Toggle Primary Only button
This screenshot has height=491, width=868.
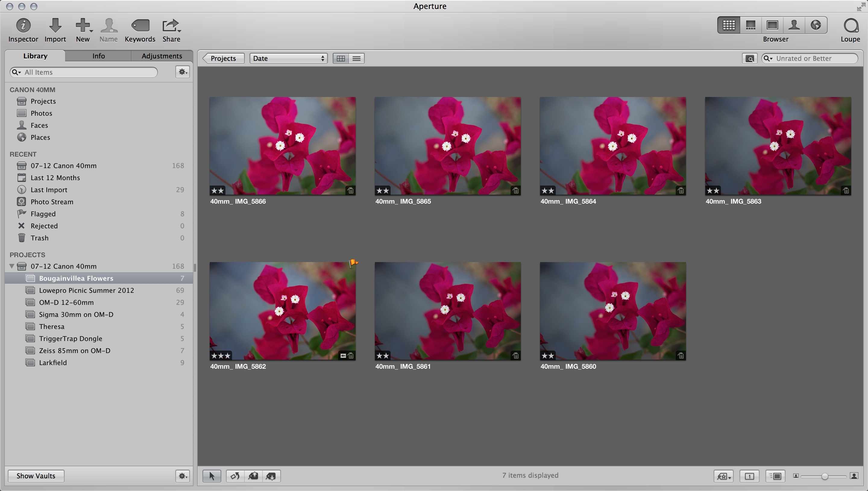[749, 476]
